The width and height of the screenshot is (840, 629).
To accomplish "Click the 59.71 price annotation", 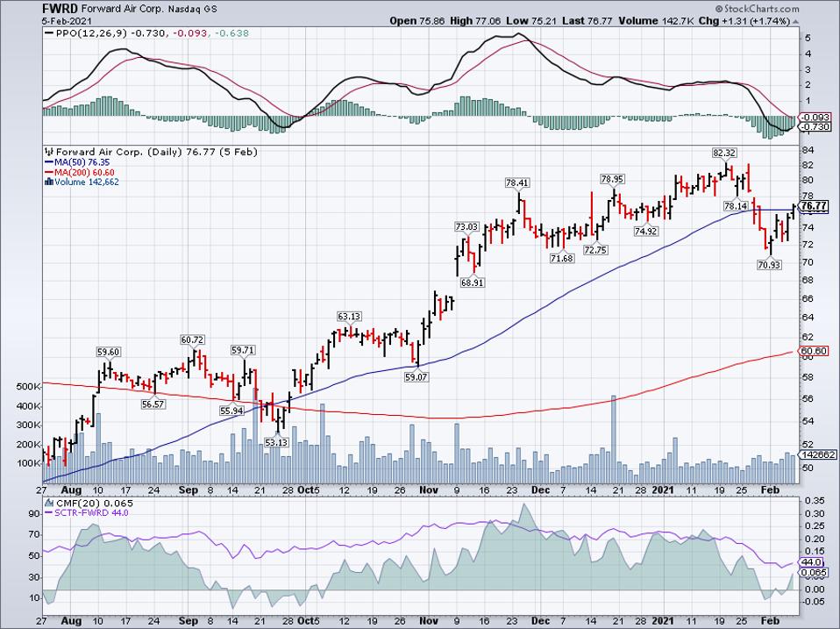I will click(x=242, y=350).
